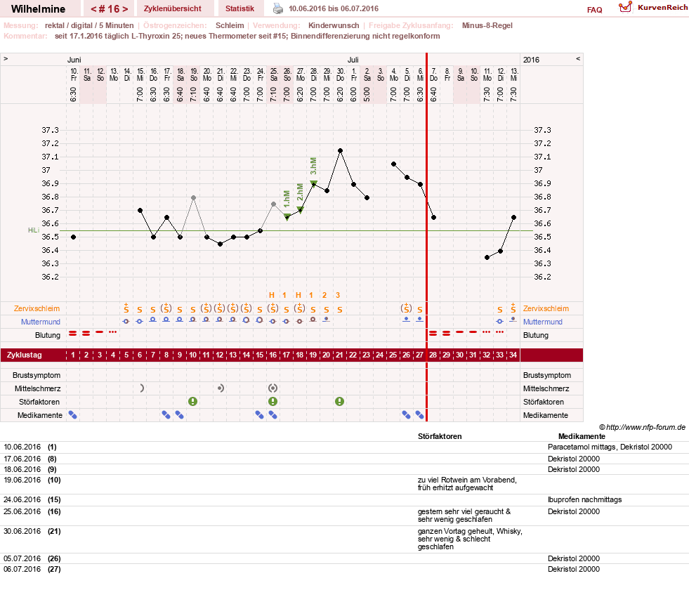The image size is (689, 616).
Task: Open the FAQ link
Action: (x=594, y=10)
